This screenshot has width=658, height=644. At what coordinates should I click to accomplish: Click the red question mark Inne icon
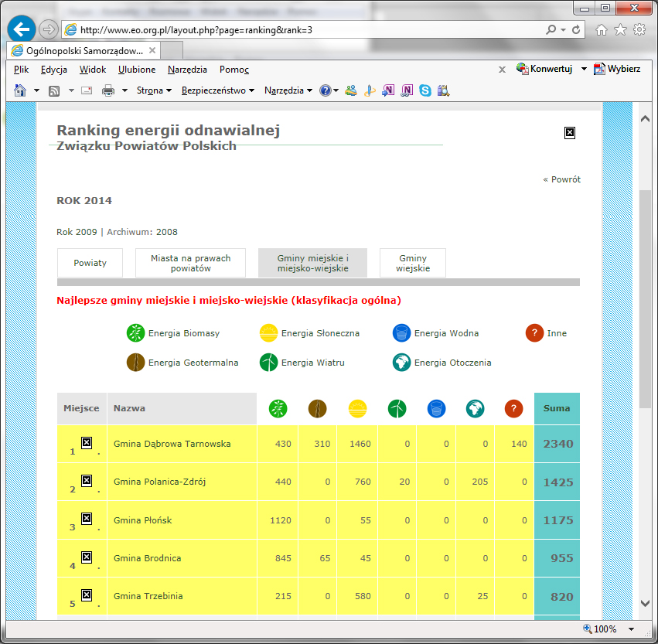coord(534,333)
